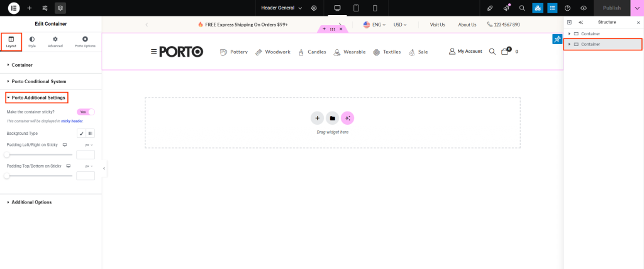
Task: Open the Add Element plus icon
Action: point(29,8)
